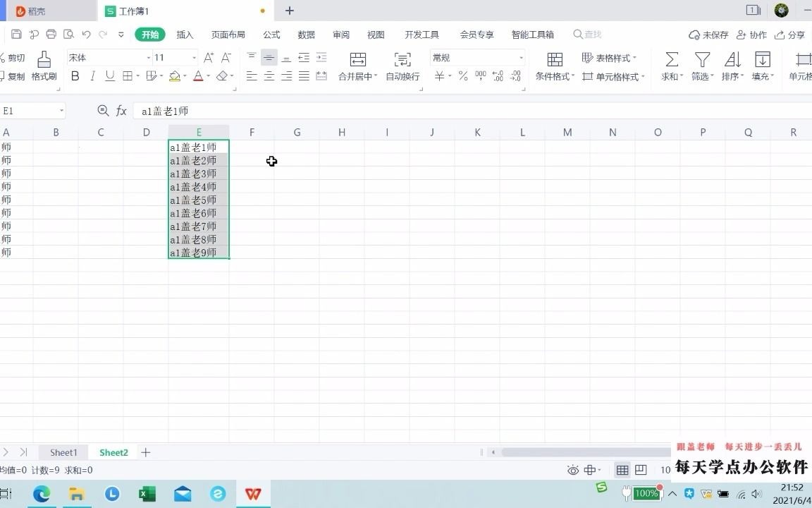The image size is (812, 508).
Task: Switch to the 插入 ribbon tab
Action: tap(184, 34)
